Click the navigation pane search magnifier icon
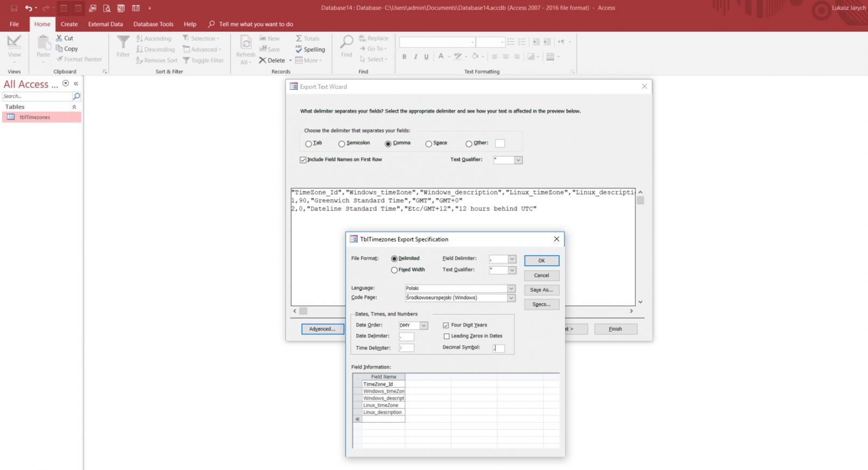The image size is (868, 470). 76,96
